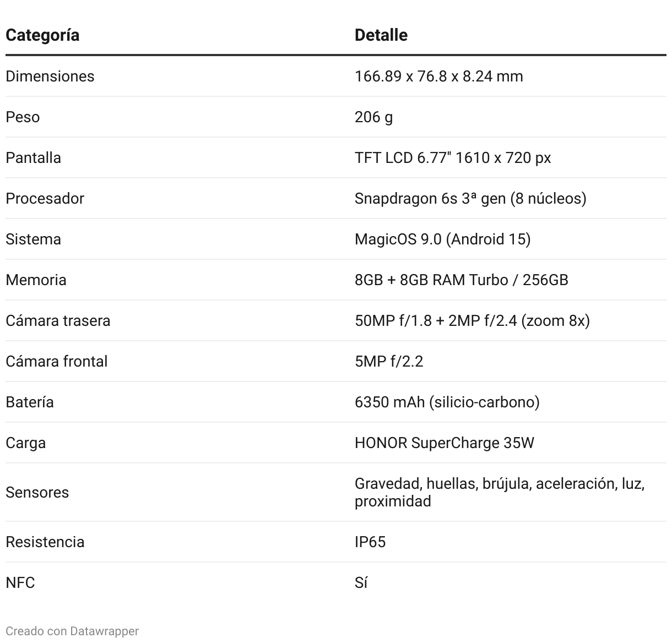Click the MagicOS 9.0 (Android 15) cell

(x=443, y=239)
